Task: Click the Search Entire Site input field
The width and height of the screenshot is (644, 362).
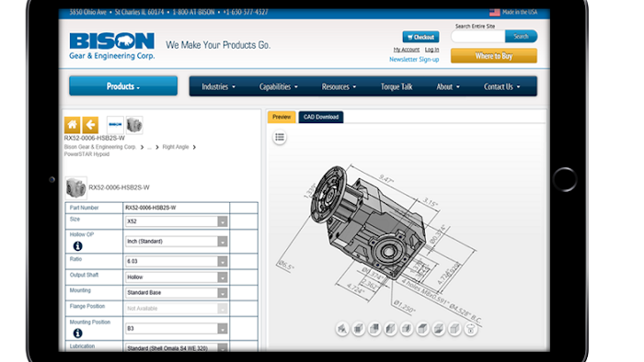Action: coord(478,37)
